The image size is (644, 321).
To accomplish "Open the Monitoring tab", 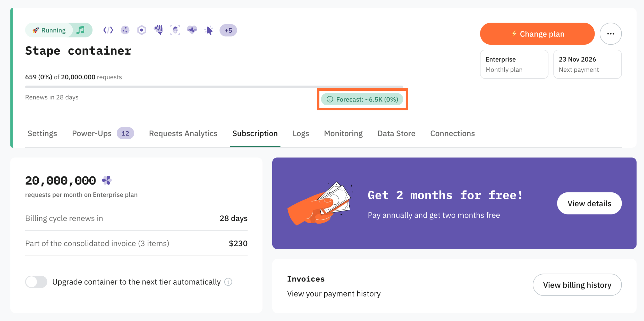I will [343, 134].
